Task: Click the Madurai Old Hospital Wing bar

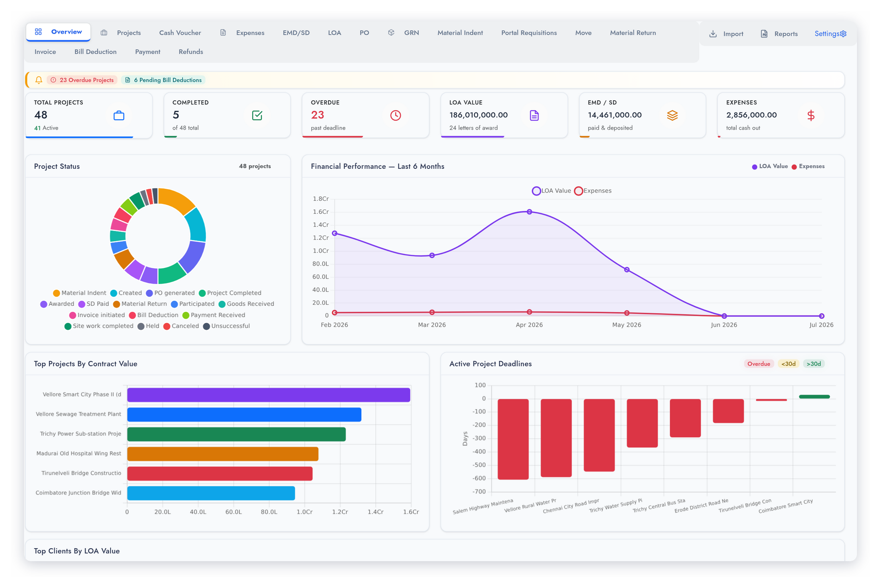Action: click(223, 454)
